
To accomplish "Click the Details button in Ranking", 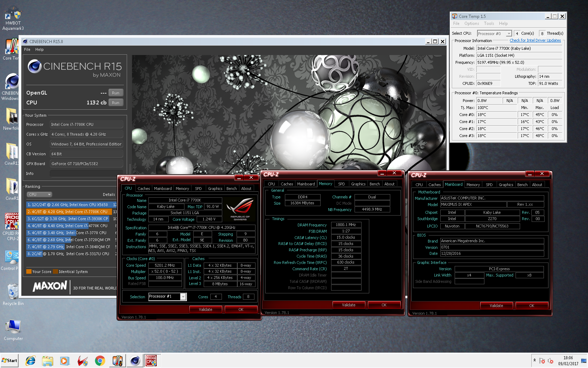I will 109,195.
